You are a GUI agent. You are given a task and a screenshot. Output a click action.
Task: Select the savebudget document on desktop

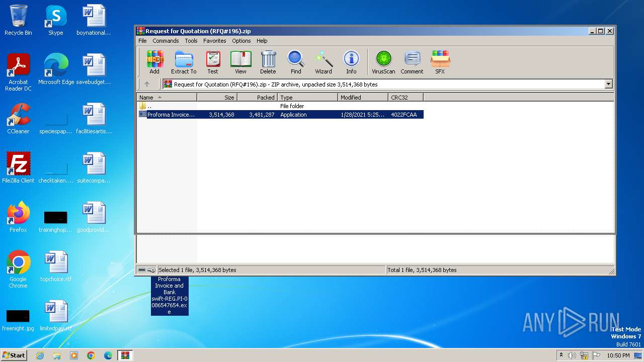pyautogui.click(x=94, y=69)
